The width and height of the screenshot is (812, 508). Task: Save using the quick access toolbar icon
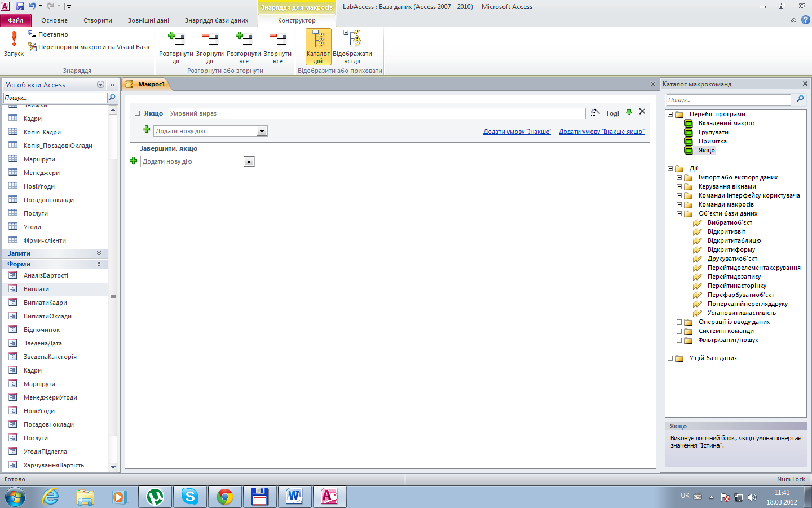[x=20, y=6]
